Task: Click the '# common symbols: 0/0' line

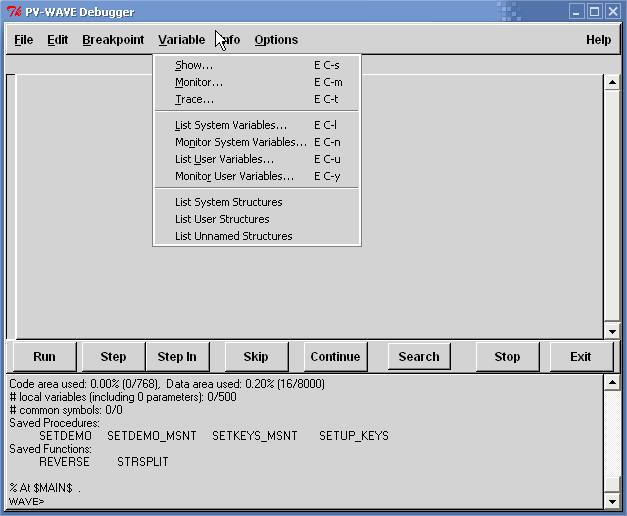Action: [x=66, y=410]
